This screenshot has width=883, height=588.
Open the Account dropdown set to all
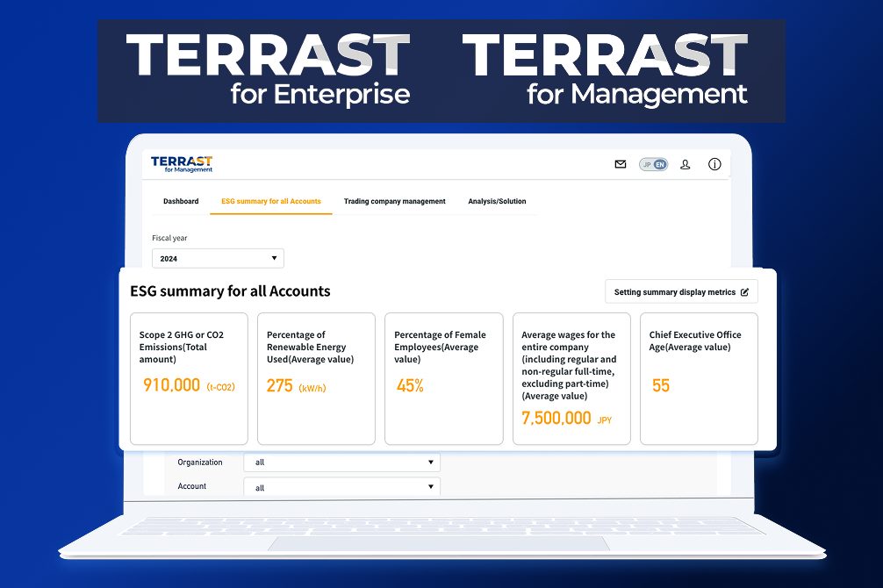341,485
